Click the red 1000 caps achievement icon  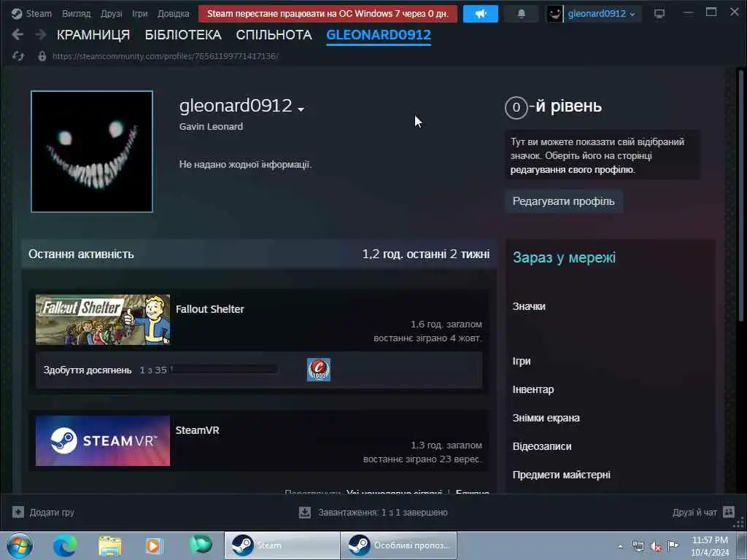[319, 370]
